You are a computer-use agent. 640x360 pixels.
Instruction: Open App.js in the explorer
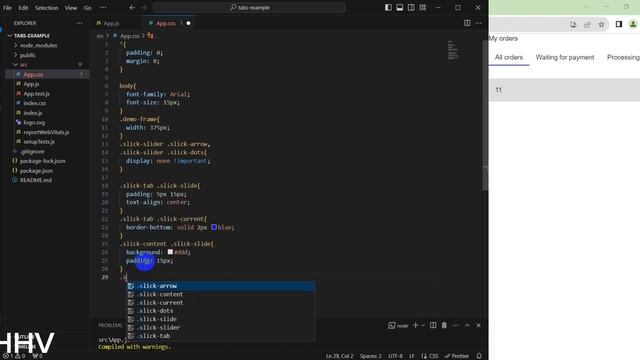(x=31, y=84)
